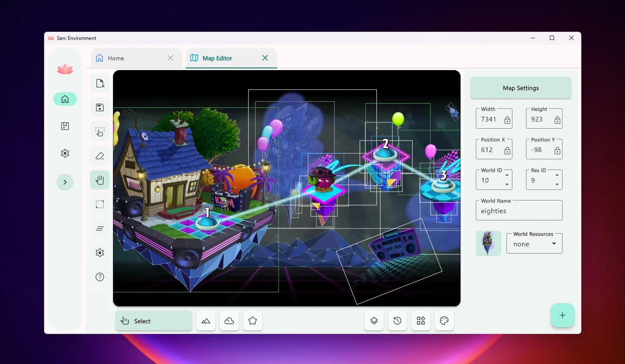Click the lotus logo in the sidebar

click(65, 69)
